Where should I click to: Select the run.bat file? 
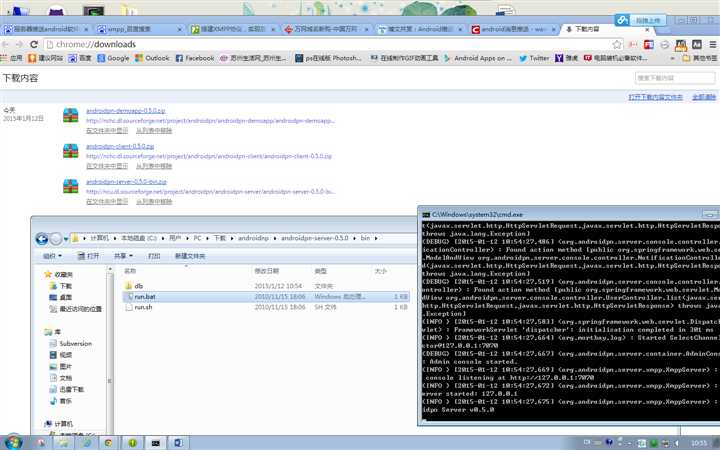click(x=265, y=297)
